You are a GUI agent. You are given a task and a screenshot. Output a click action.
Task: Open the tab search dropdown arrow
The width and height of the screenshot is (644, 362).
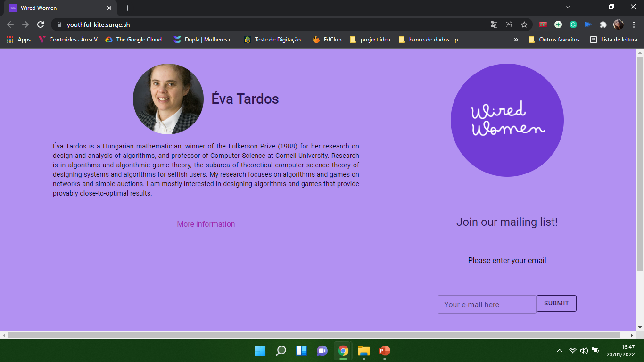pos(568,7)
